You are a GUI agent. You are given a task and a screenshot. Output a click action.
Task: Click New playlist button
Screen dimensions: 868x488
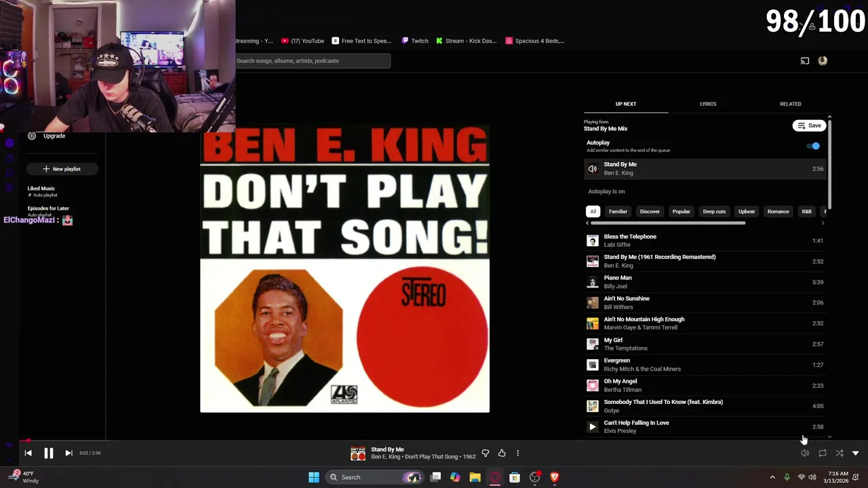[x=62, y=169]
